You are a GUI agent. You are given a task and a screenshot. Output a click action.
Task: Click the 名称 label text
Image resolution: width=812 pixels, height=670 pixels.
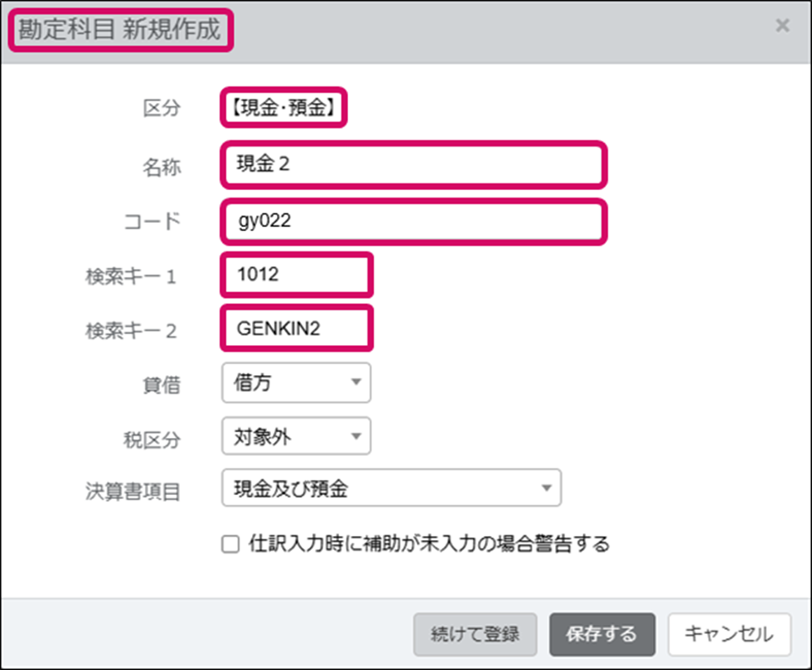(161, 167)
